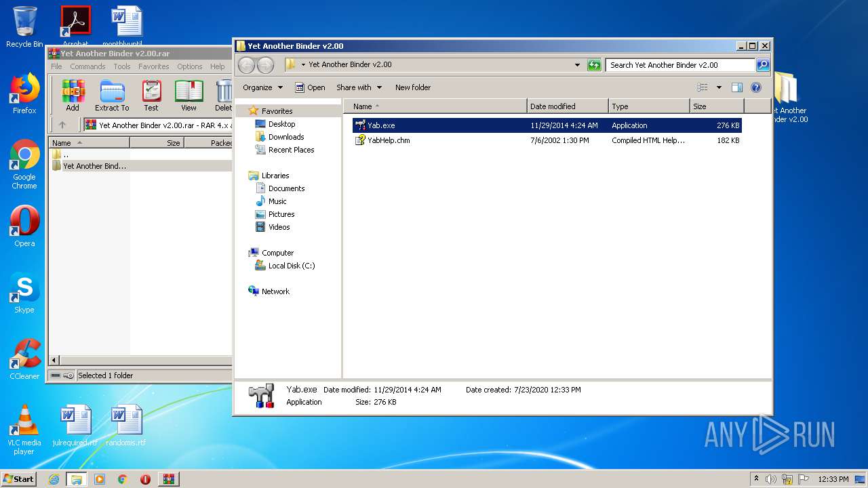Open Help menu in WinRAR
868x488 pixels.
[x=217, y=66]
